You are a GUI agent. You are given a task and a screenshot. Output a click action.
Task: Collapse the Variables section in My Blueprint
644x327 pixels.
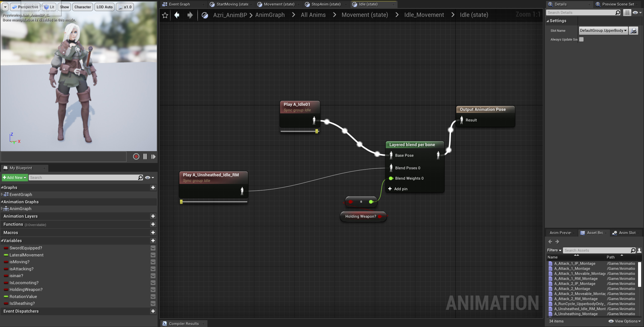(2, 241)
